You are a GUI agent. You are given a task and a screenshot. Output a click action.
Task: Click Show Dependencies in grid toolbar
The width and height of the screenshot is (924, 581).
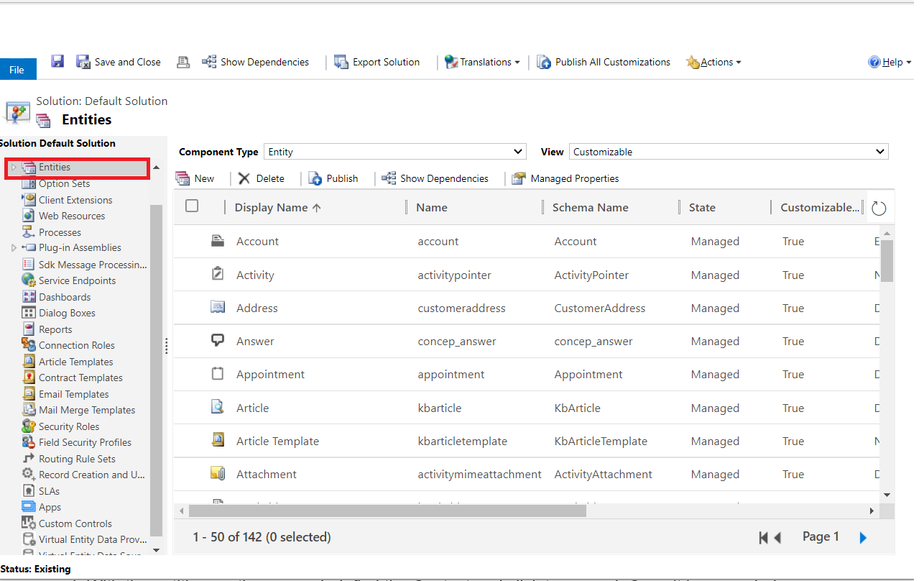click(435, 178)
